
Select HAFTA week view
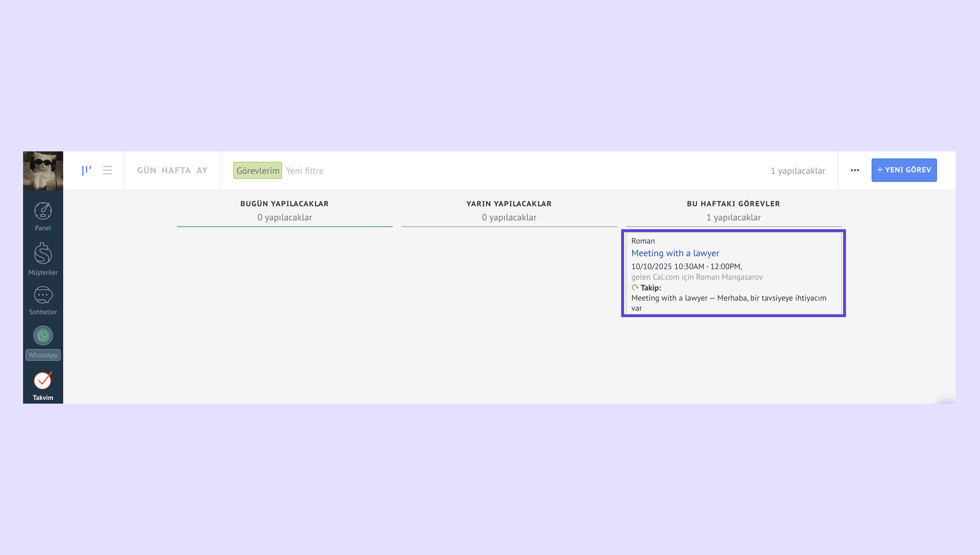[x=176, y=170]
